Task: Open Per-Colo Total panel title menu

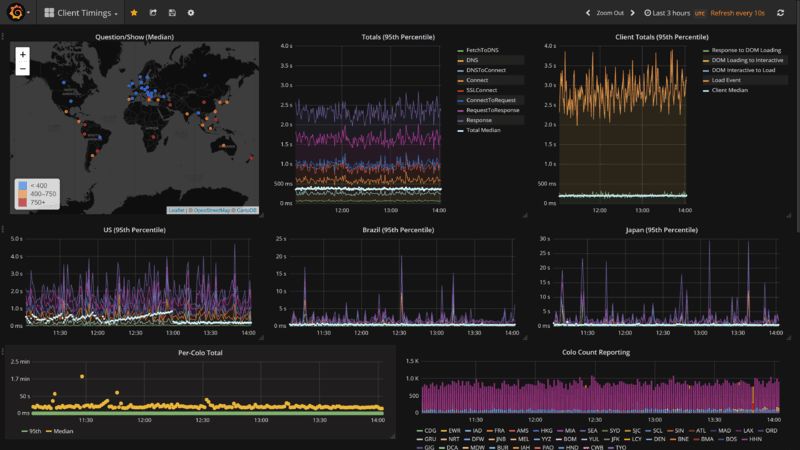Action: click(x=200, y=353)
